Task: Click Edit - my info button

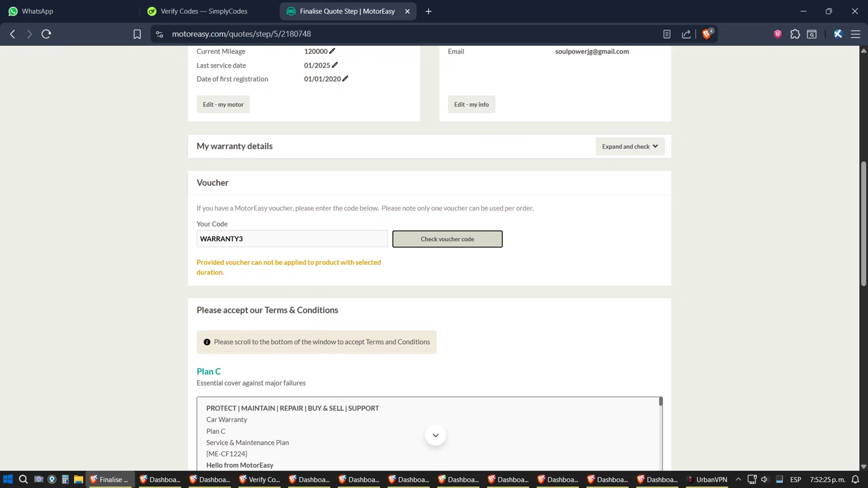Action: (472, 105)
